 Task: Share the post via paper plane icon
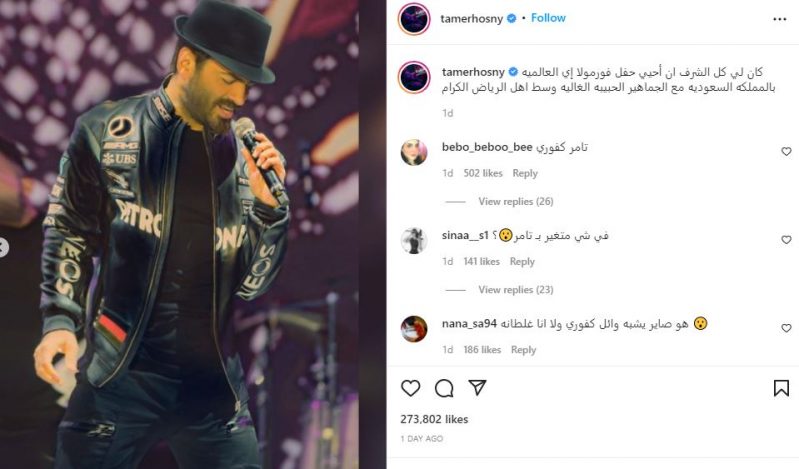(x=477, y=388)
